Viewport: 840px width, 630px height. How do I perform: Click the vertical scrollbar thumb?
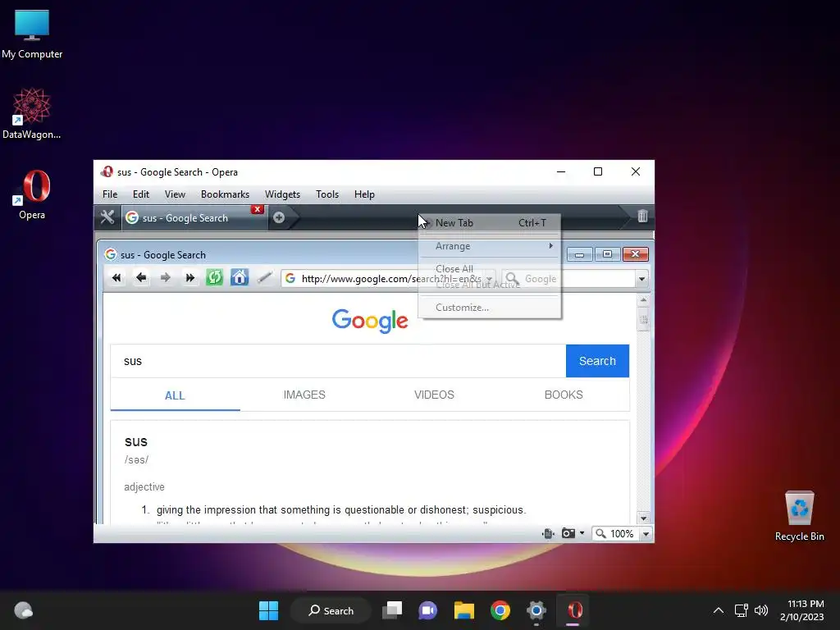pos(643,319)
